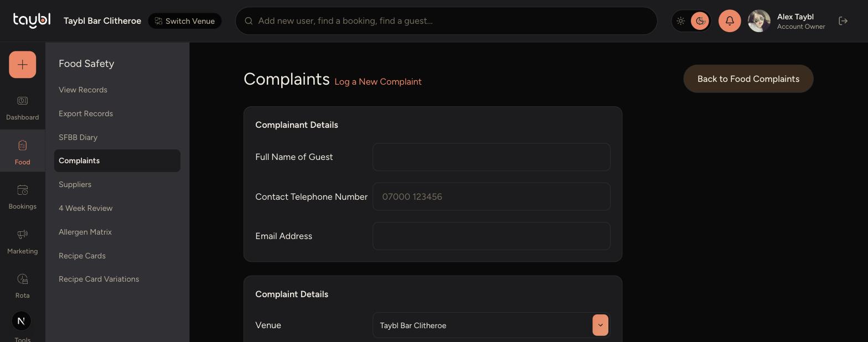Open the Marketing megaphone icon
Image resolution: width=868 pixels, height=342 pixels.
[x=22, y=234]
